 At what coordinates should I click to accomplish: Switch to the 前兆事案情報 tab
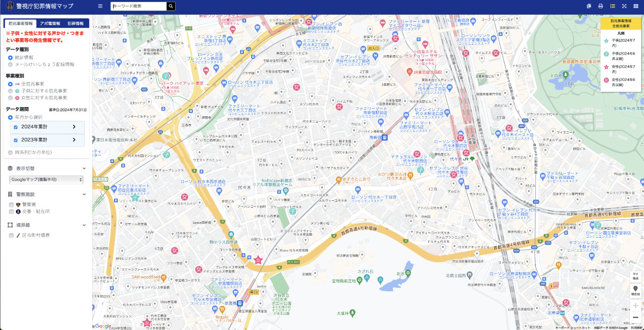pyautogui.click(x=20, y=23)
